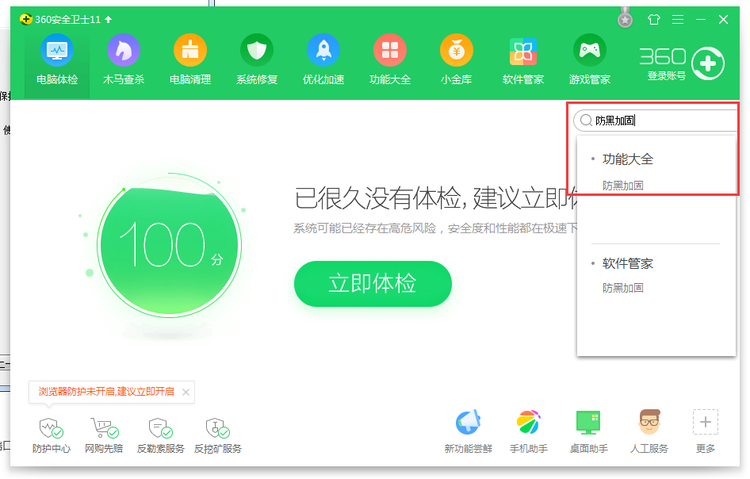Switch to 电脑体检 tab
This screenshot has width=750, height=479.
pos(57,60)
